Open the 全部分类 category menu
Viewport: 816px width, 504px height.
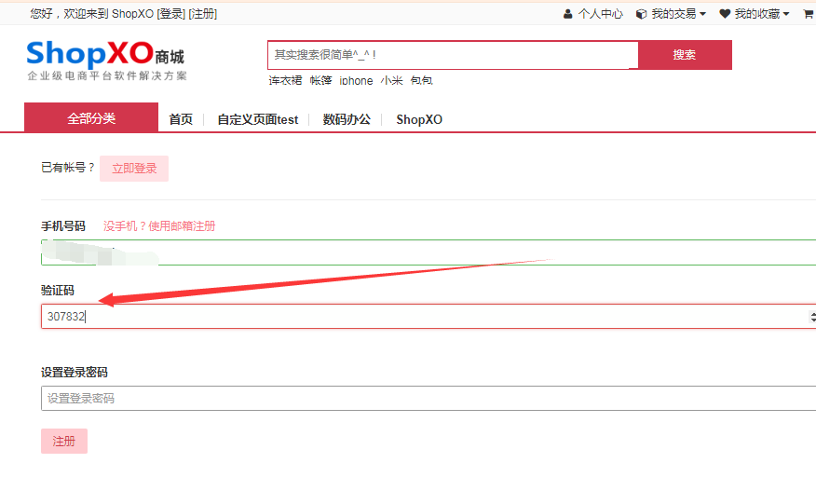click(x=91, y=118)
